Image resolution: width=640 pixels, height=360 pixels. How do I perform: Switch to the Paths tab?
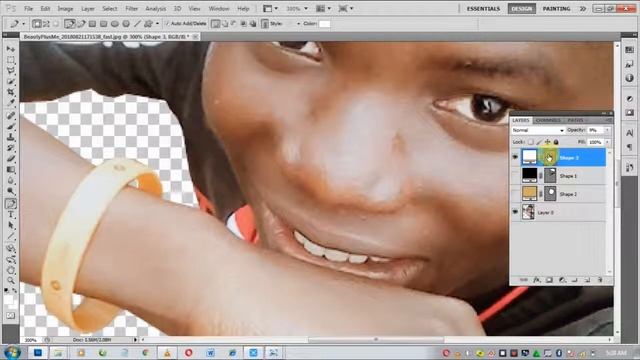click(576, 120)
